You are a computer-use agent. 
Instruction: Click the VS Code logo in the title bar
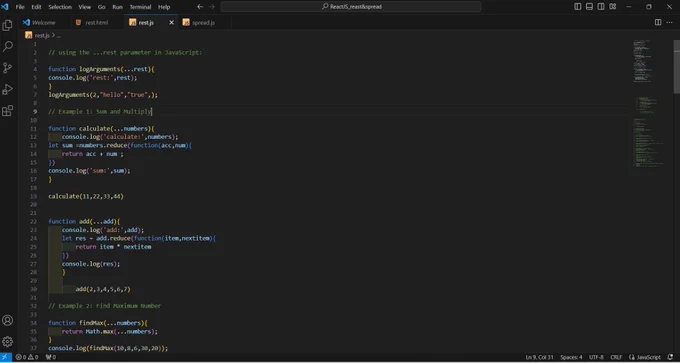click(x=5, y=7)
